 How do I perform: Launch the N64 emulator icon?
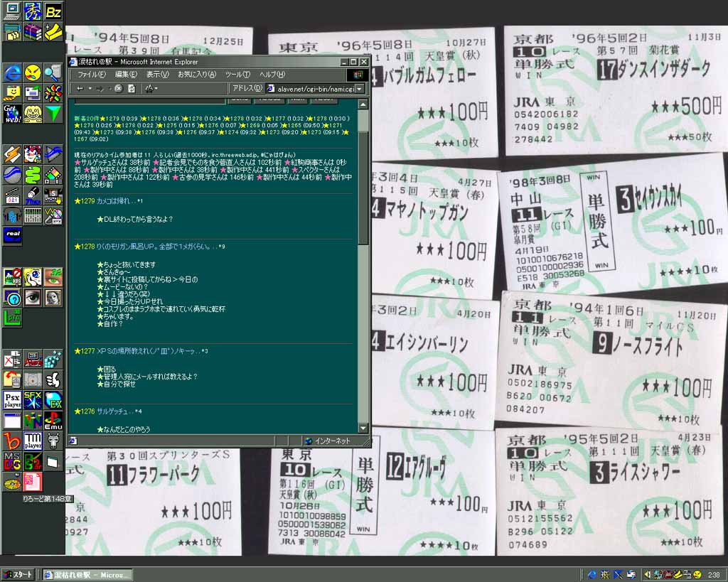(33, 421)
